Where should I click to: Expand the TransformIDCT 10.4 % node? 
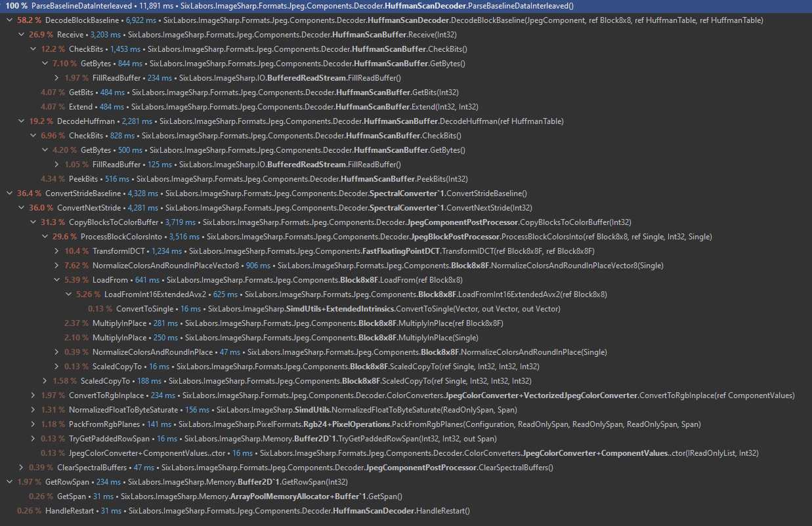point(56,251)
